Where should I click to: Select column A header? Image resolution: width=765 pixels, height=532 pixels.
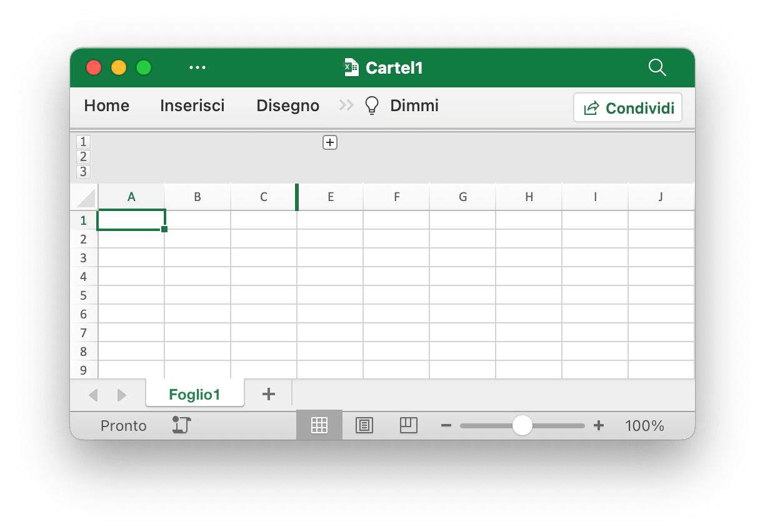(131, 197)
